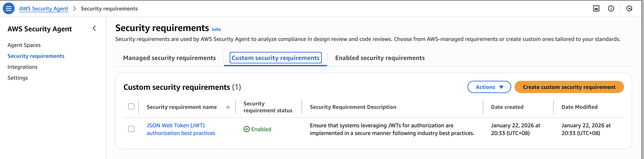Select all custom requirements checkbox
Viewport: 644px width, 159px height.
click(x=131, y=106)
